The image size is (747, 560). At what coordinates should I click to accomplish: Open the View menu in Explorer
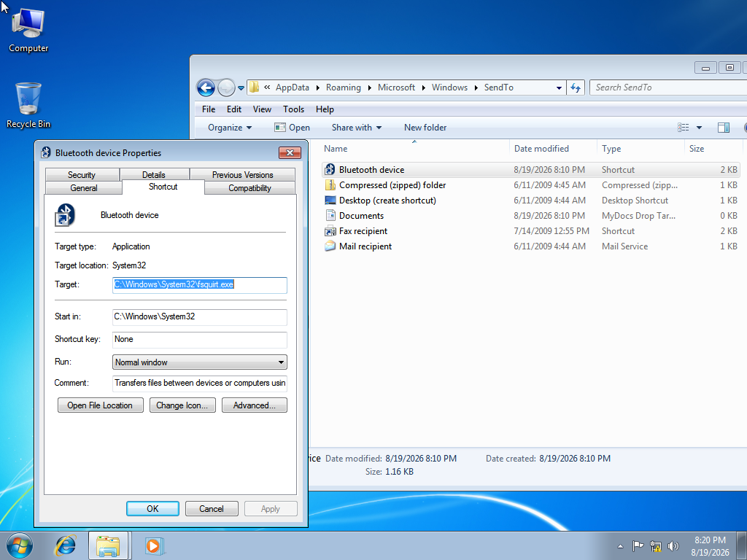tap(262, 109)
